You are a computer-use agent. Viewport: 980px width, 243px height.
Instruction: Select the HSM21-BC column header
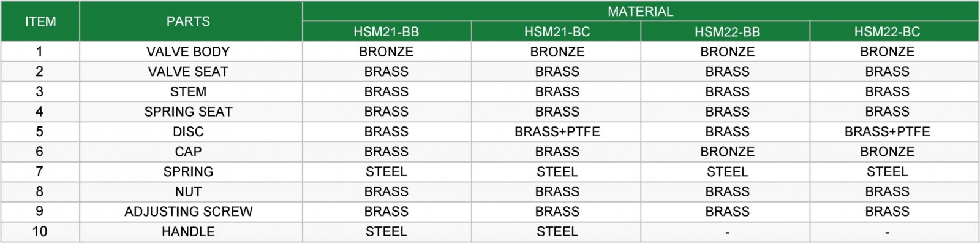(x=556, y=31)
